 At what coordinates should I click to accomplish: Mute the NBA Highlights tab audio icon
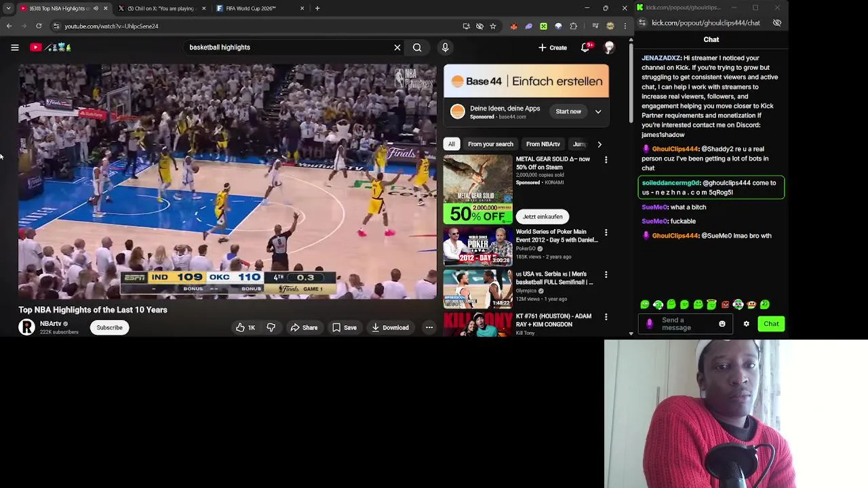96,8
